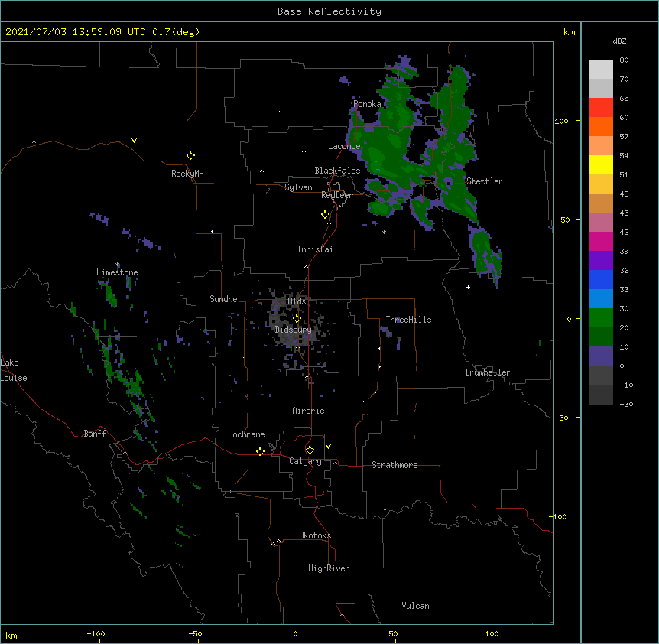Image resolution: width=659 pixels, height=644 pixels.
Task: Click the -100 tick label on bottom axis
Action: click(x=96, y=633)
